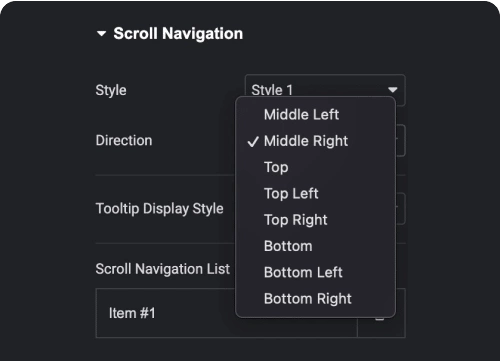Click the Style 1 value text
The image size is (500, 361).
pyautogui.click(x=272, y=90)
